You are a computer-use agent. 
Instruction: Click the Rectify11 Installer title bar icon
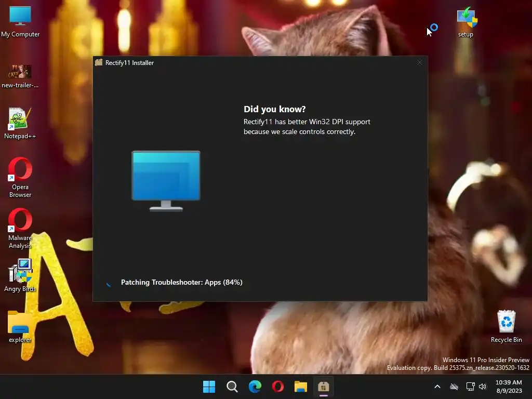[x=99, y=62]
